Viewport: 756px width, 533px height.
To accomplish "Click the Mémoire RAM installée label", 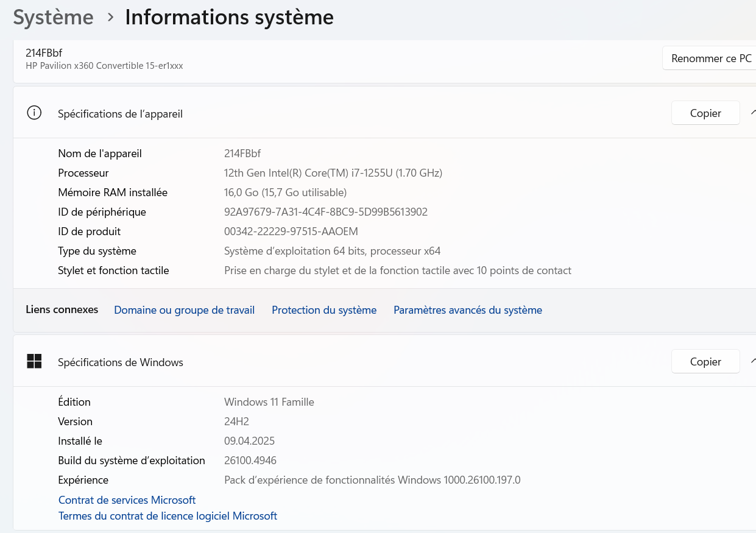I will [x=113, y=192].
